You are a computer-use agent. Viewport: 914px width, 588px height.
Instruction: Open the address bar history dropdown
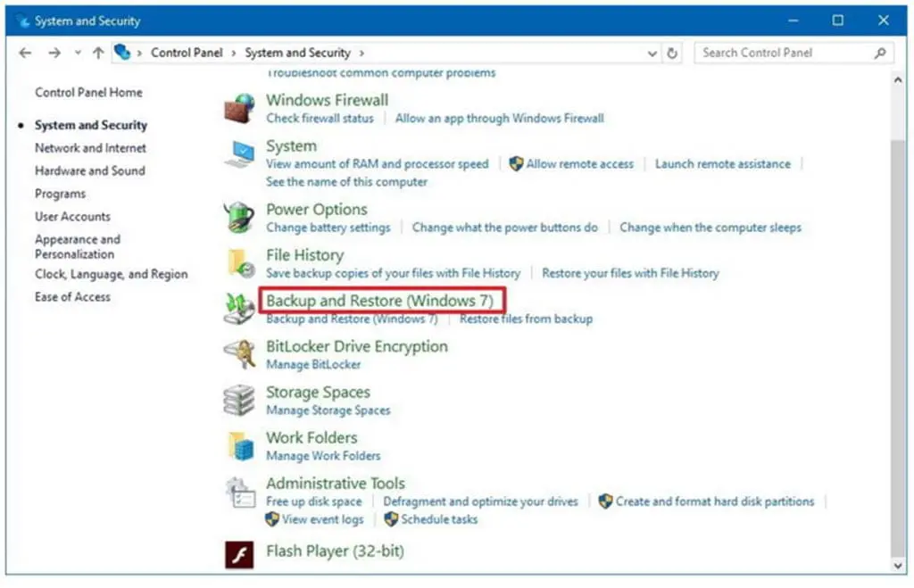652,54
